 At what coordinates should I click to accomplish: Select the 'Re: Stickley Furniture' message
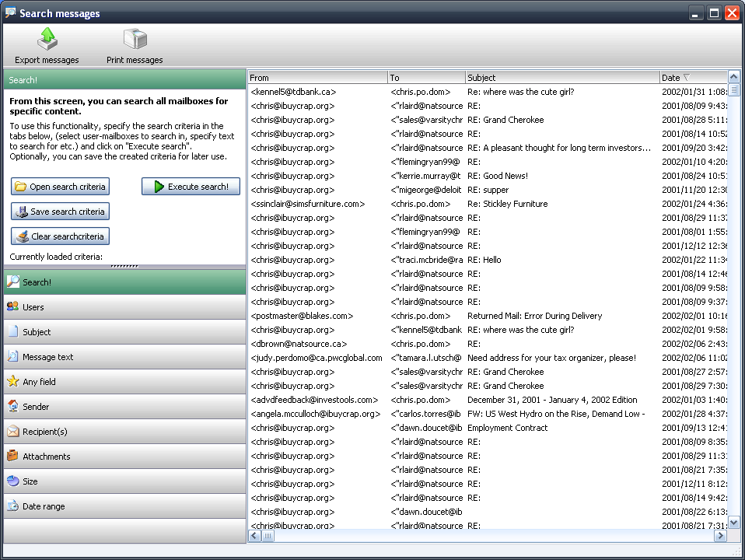(488, 204)
